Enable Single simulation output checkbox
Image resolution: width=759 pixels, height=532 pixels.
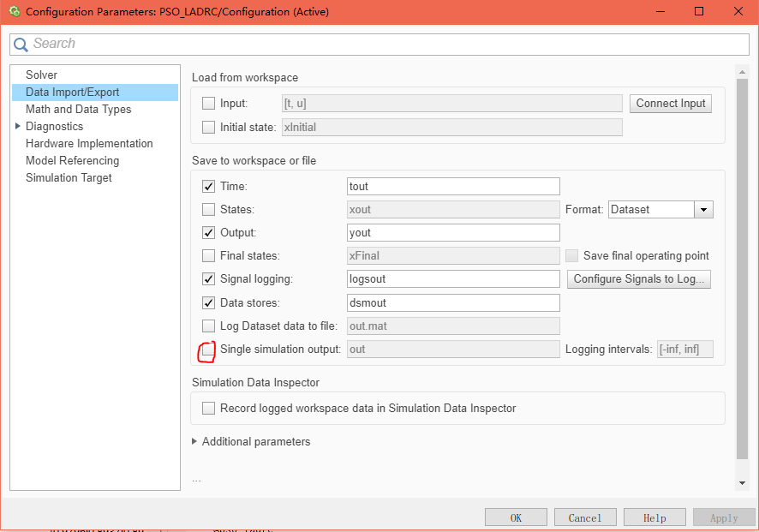pos(209,350)
